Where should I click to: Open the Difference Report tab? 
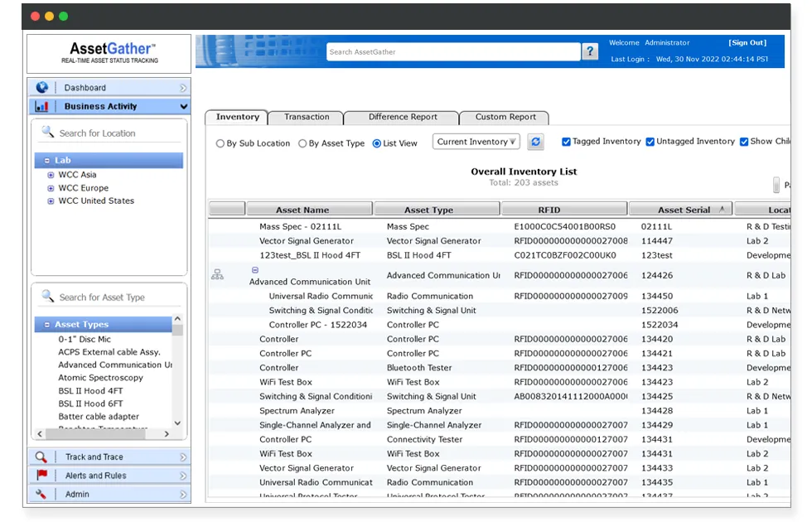point(402,117)
